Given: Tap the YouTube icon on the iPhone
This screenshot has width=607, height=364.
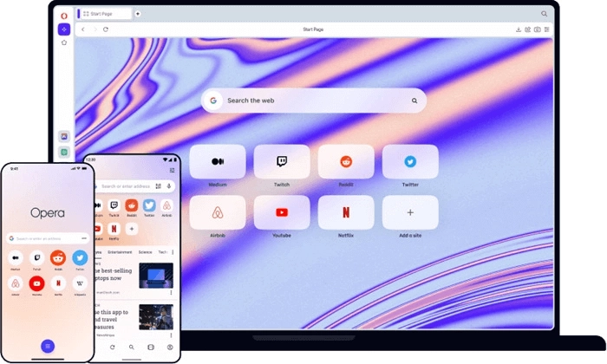Looking at the screenshot, I should (36, 283).
